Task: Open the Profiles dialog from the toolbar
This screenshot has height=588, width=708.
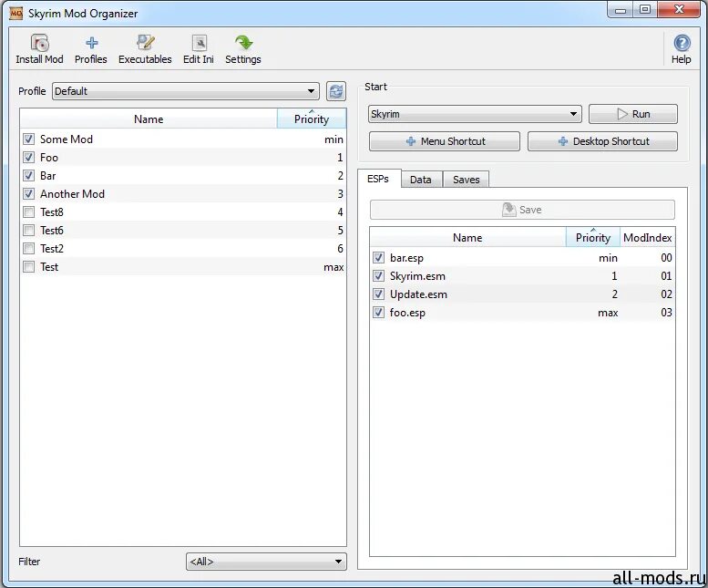Action: 91,49
